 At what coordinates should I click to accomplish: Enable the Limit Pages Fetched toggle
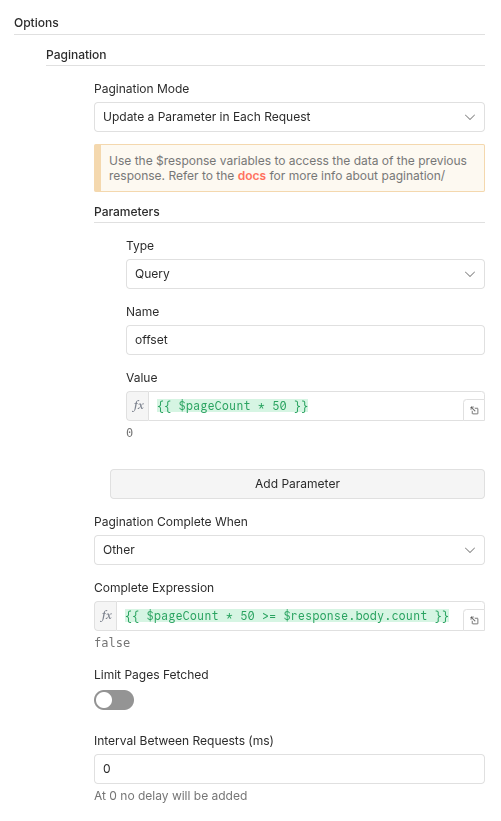(114, 700)
